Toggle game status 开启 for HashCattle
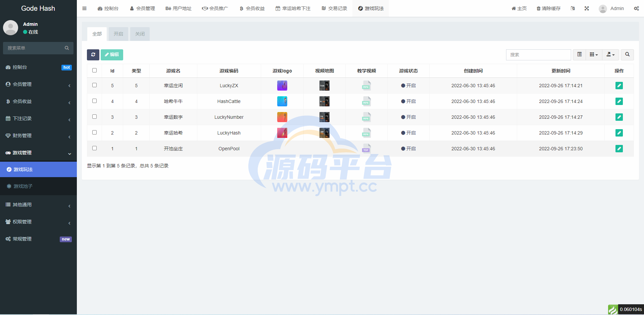 point(408,101)
